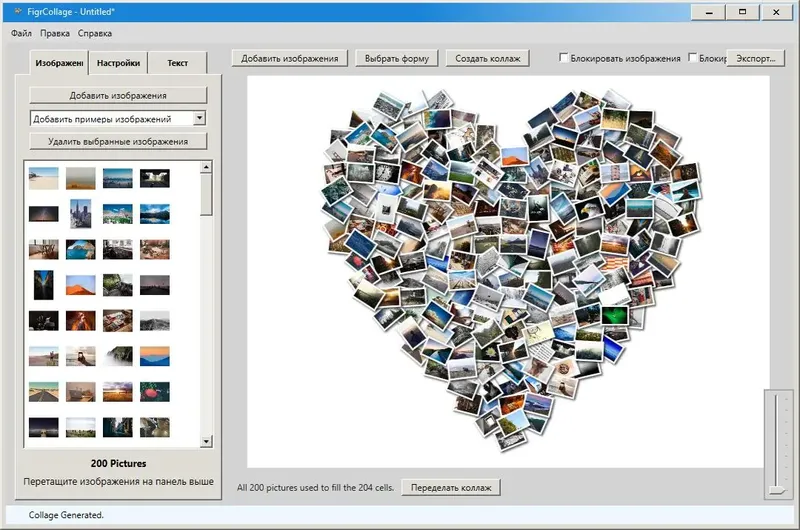Click the green aurora photo in heart collage
The width and height of the screenshot is (800, 530).
pyautogui.click(x=614, y=315)
